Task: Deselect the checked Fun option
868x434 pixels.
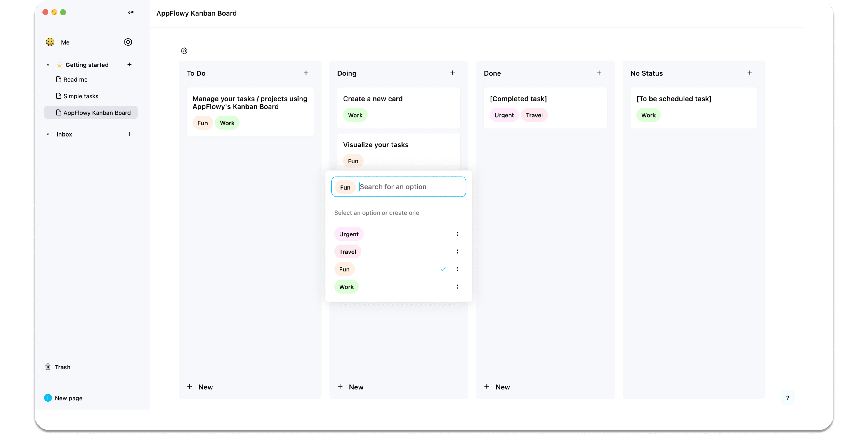Action: (344, 269)
